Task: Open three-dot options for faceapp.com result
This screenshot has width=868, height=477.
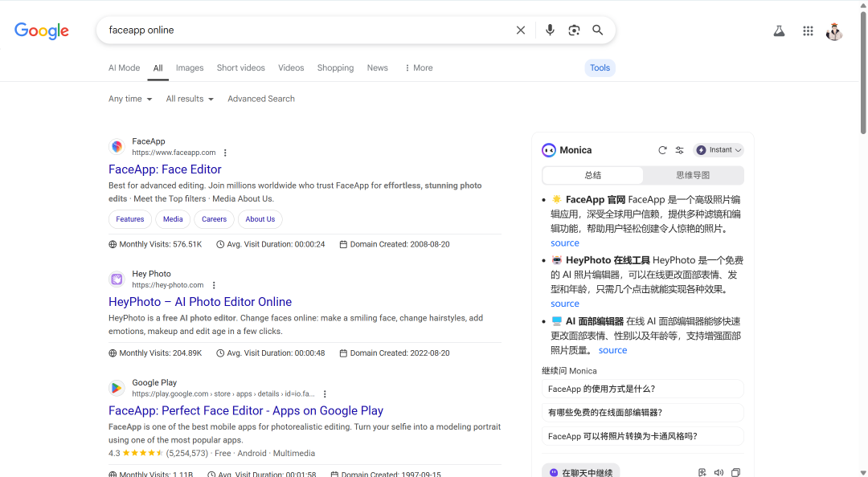Action: click(225, 153)
